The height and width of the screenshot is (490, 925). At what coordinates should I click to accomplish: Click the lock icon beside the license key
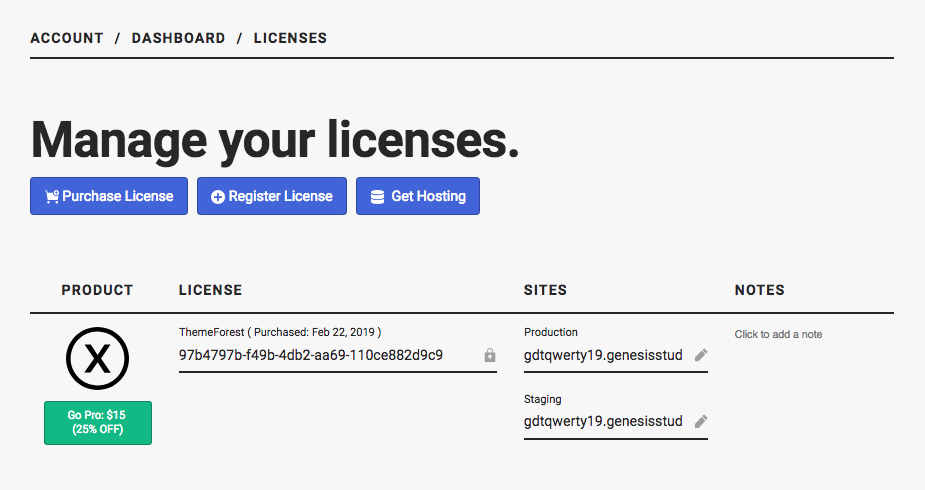click(x=490, y=355)
